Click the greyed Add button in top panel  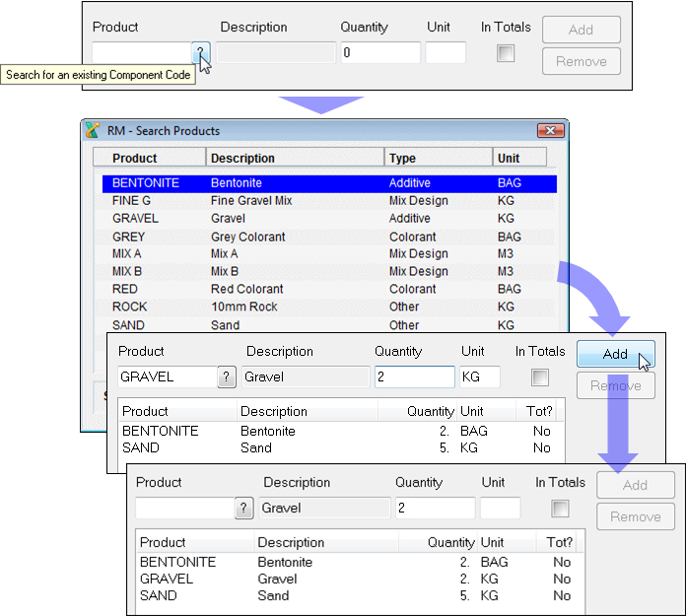(581, 30)
